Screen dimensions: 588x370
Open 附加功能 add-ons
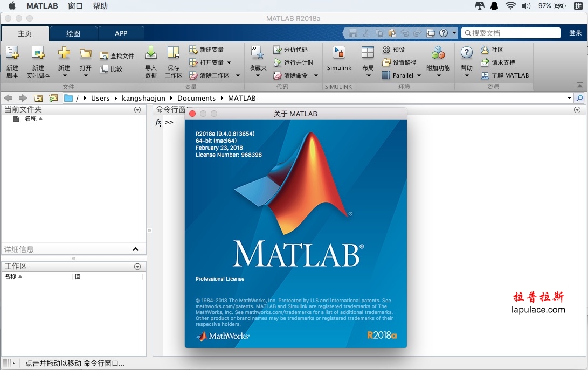pyautogui.click(x=438, y=62)
